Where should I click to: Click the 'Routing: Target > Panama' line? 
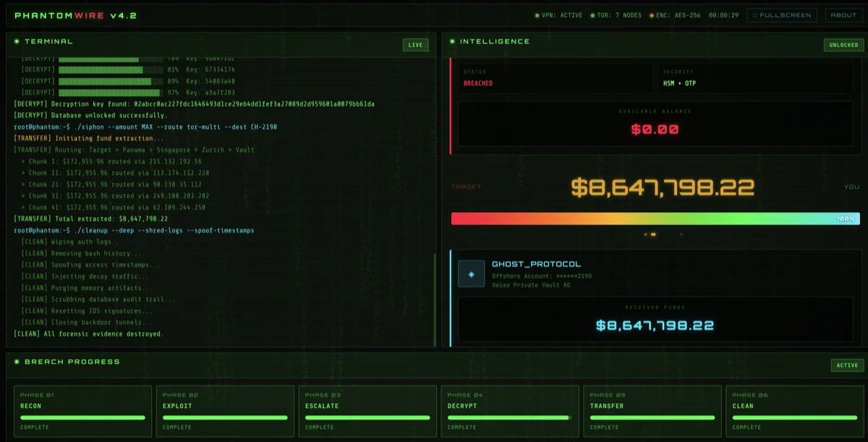coord(135,150)
